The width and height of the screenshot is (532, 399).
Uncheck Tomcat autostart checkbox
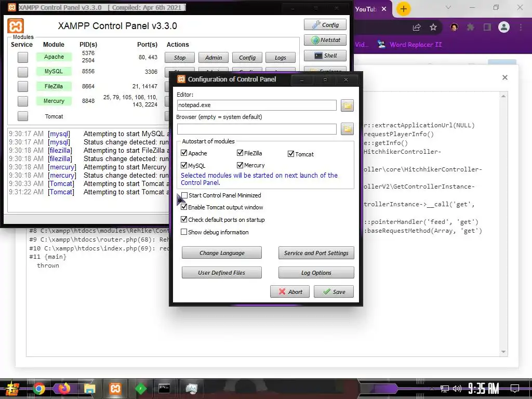(x=291, y=154)
